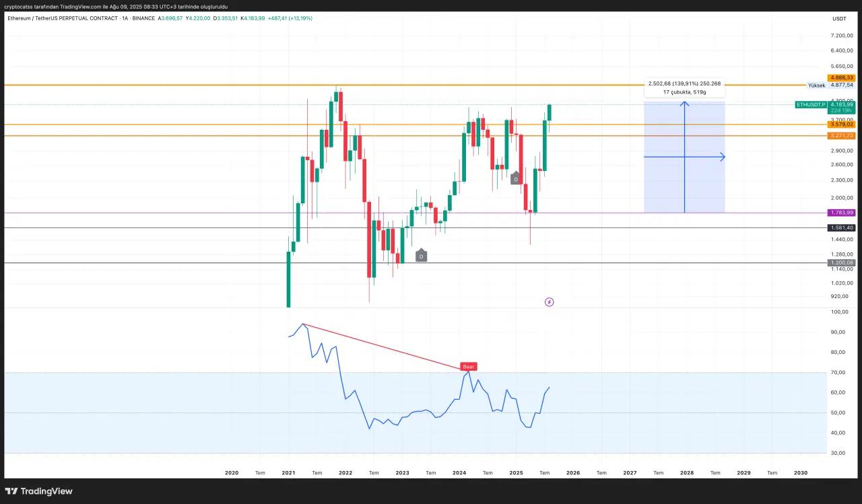Click the D marker below 2023 candles

pyautogui.click(x=421, y=256)
